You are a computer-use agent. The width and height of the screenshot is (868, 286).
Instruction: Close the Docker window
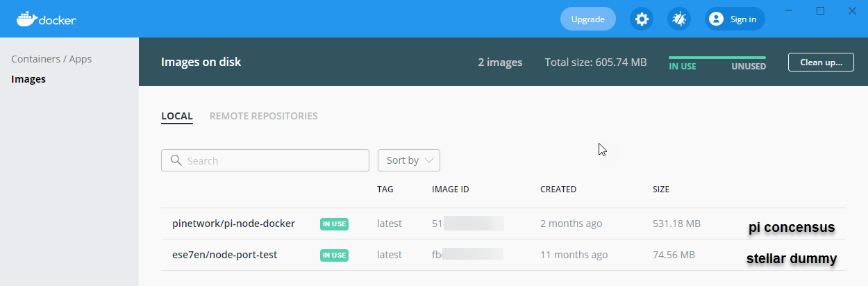click(x=852, y=10)
